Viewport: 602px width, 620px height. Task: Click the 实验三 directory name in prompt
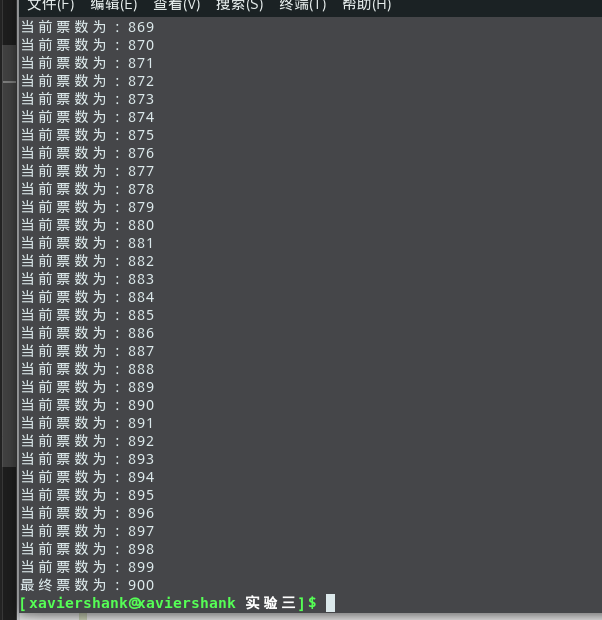[271, 603]
